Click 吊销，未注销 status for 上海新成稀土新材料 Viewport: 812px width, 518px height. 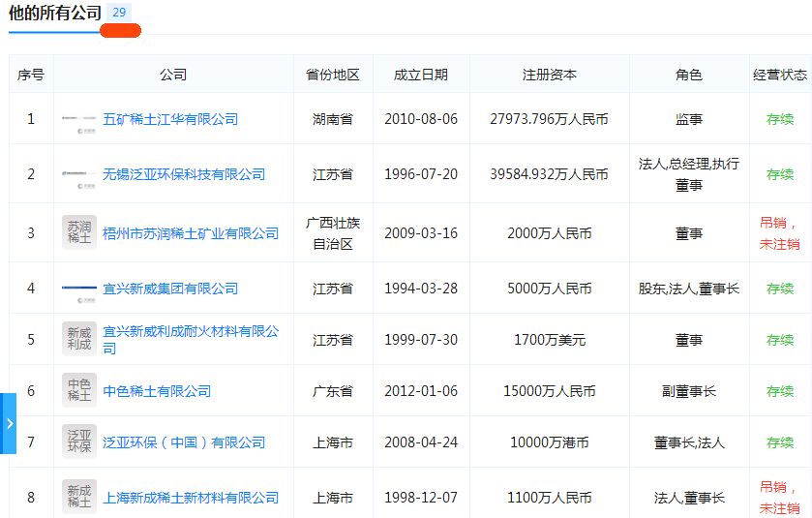coord(780,498)
